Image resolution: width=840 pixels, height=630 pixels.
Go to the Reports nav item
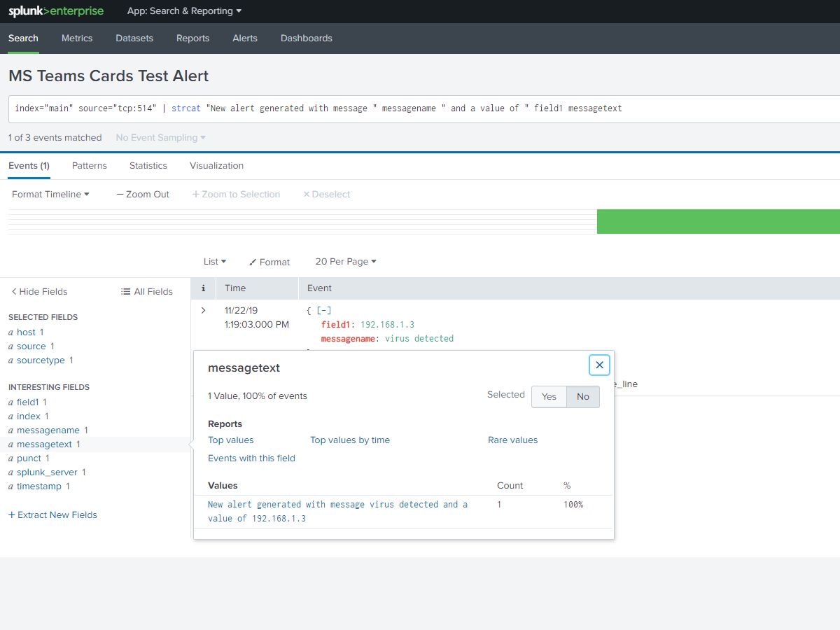pyautogui.click(x=192, y=38)
